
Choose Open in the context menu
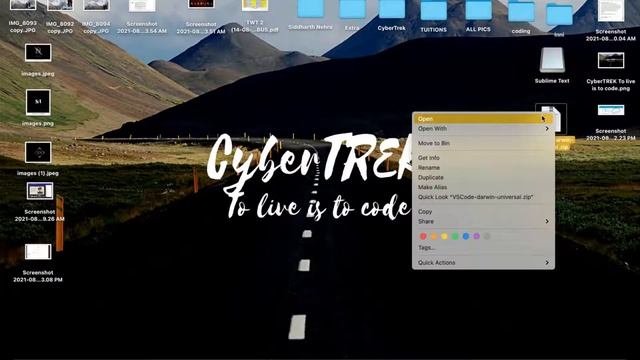coord(483,119)
